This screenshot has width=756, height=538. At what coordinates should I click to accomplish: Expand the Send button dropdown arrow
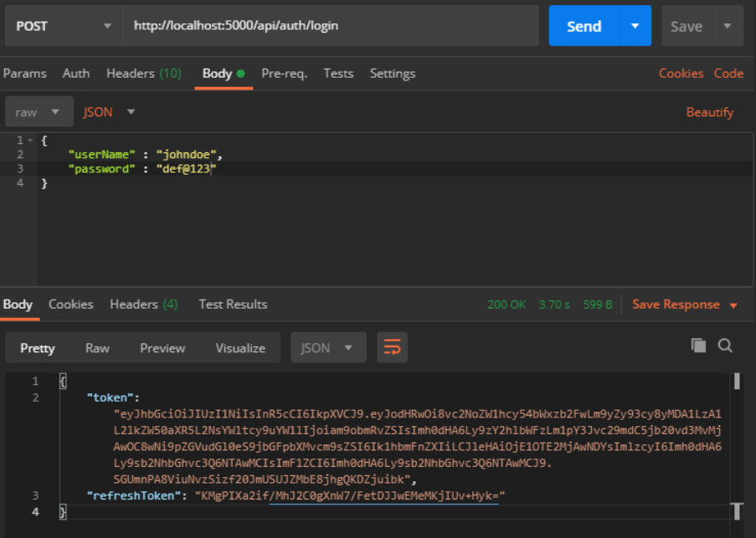coord(635,26)
